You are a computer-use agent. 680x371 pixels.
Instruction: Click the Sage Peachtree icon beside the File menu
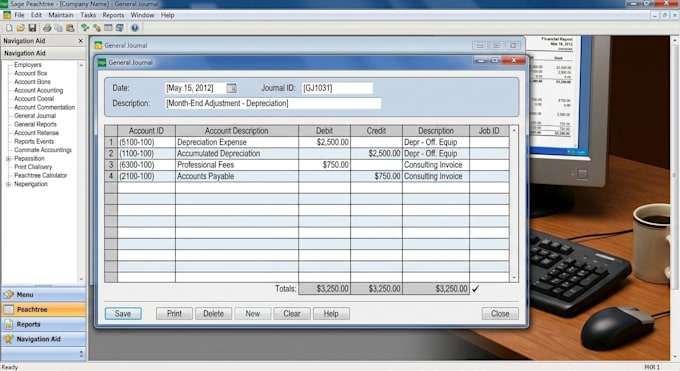[x=7, y=15]
